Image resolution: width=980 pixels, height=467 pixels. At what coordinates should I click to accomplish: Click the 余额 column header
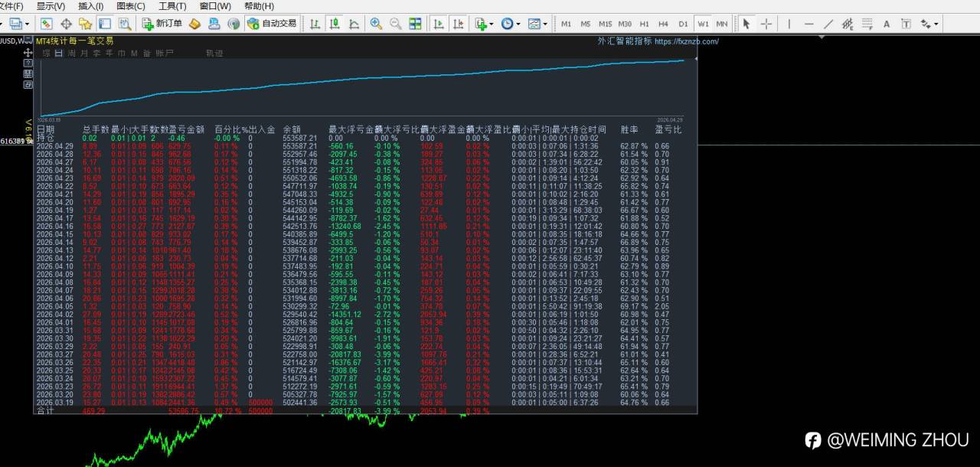click(292, 130)
